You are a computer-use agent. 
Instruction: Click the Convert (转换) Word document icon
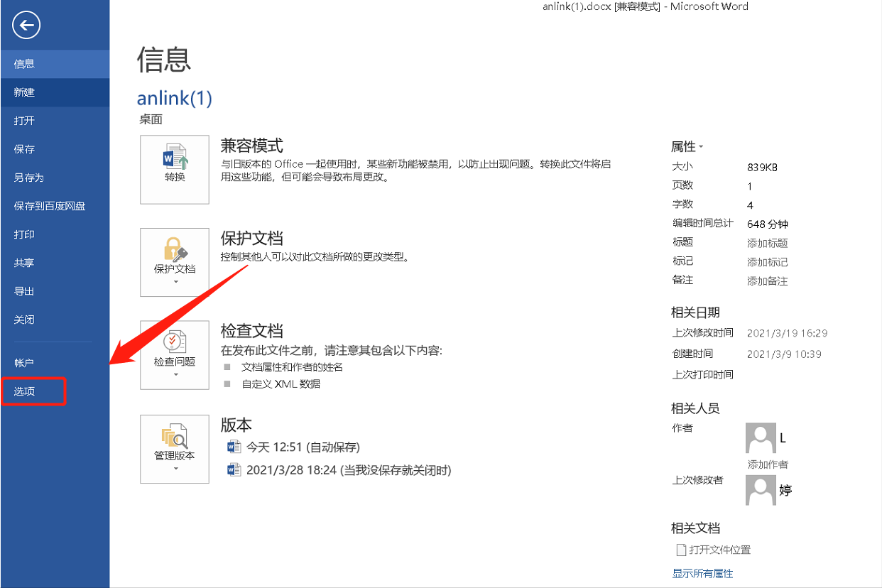(x=175, y=169)
